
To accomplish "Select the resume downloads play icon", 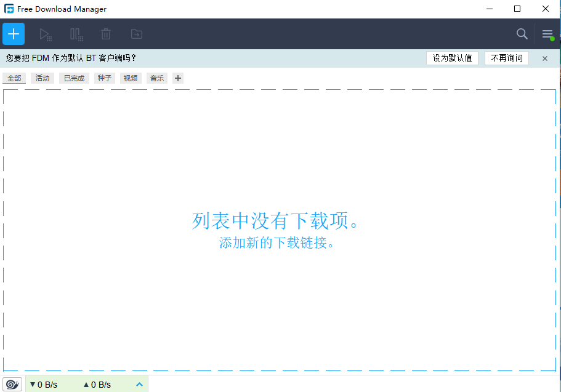I will click(45, 34).
